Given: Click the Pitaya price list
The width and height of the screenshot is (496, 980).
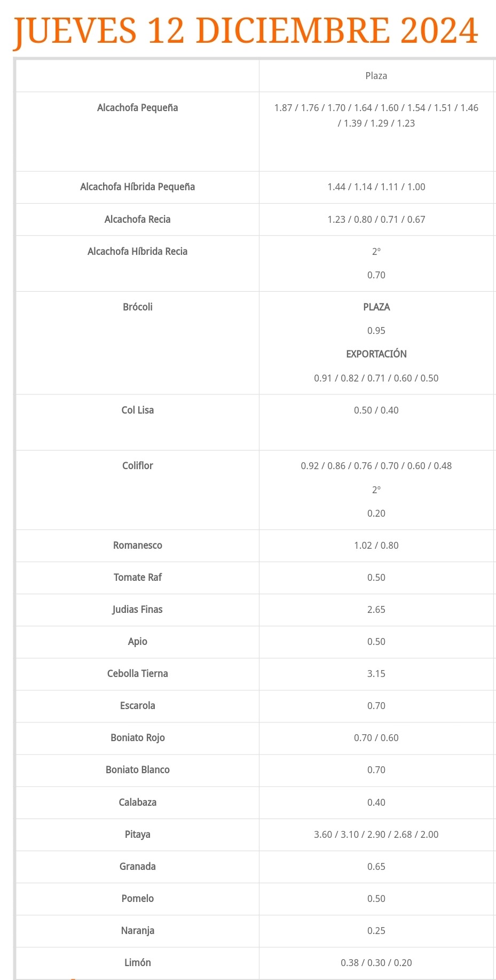Looking at the screenshot, I should (376, 835).
